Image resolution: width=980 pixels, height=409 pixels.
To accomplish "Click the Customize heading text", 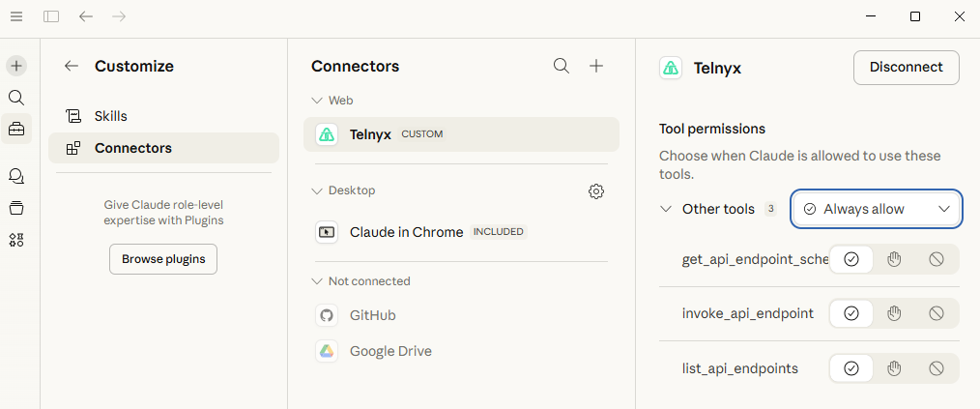I will [134, 67].
